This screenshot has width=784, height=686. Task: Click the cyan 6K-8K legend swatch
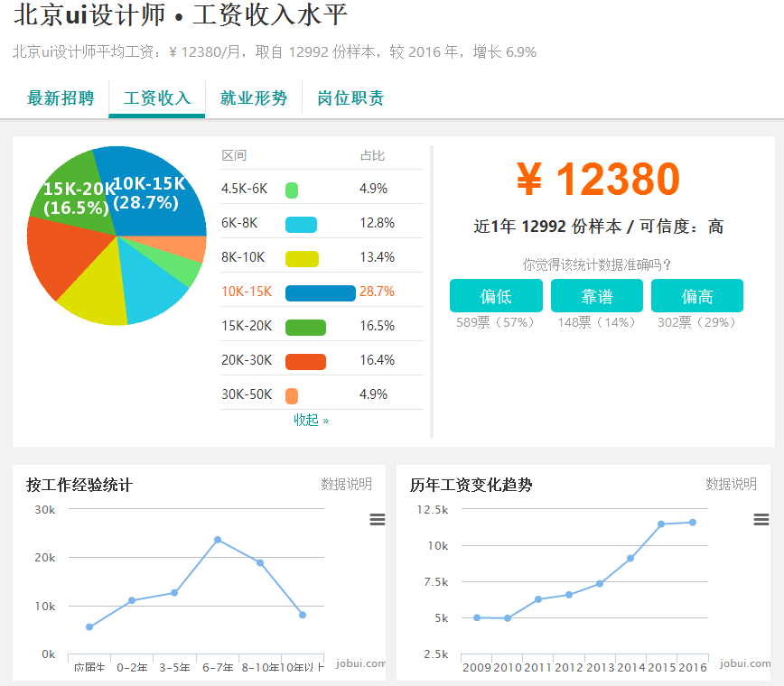301,225
